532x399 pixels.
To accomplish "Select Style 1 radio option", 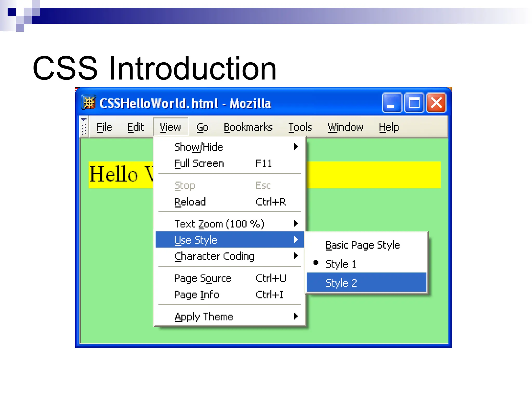I will [340, 264].
